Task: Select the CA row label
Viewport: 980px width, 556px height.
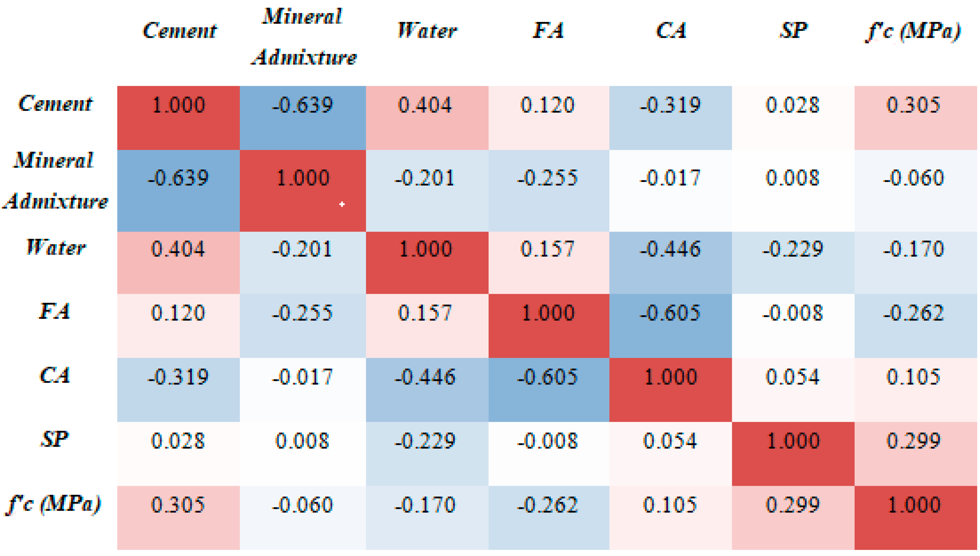Action: pyautogui.click(x=55, y=375)
